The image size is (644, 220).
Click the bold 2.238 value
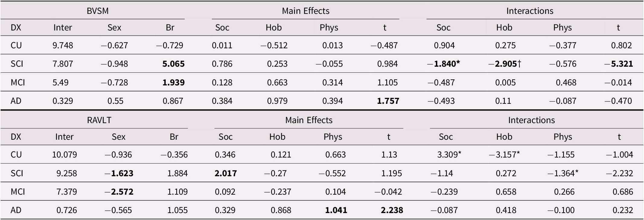pyautogui.click(x=392, y=210)
